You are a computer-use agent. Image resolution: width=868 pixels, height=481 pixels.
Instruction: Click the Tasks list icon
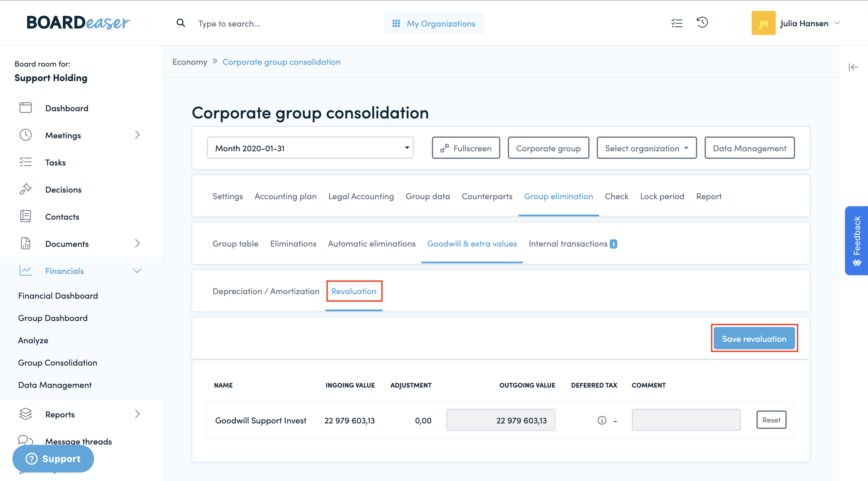pyautogui.click(x=26, y=162)
